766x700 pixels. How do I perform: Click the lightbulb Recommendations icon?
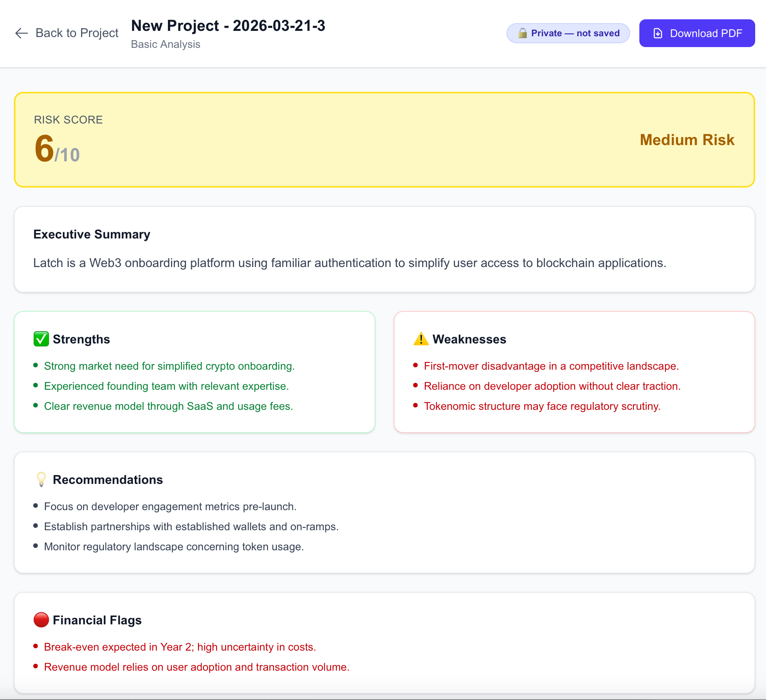pos(41,479)
